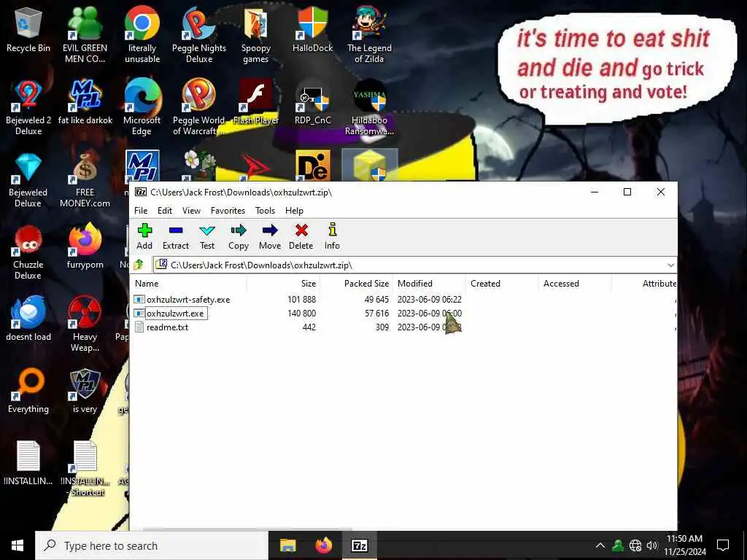747x560 pixels.
Task: Sort by the Size column header
Action: point(283,284)
